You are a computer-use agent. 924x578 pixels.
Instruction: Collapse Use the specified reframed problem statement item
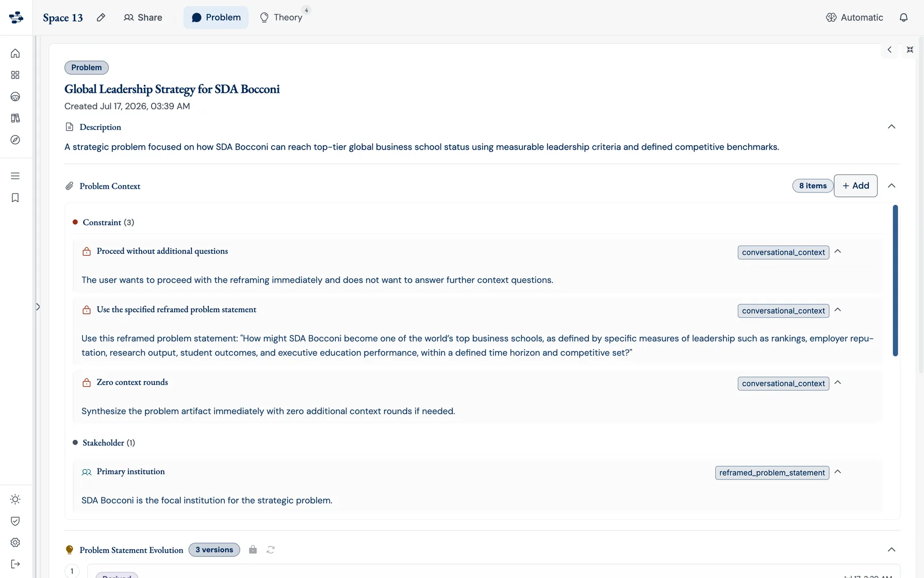(x=838, y=310)
